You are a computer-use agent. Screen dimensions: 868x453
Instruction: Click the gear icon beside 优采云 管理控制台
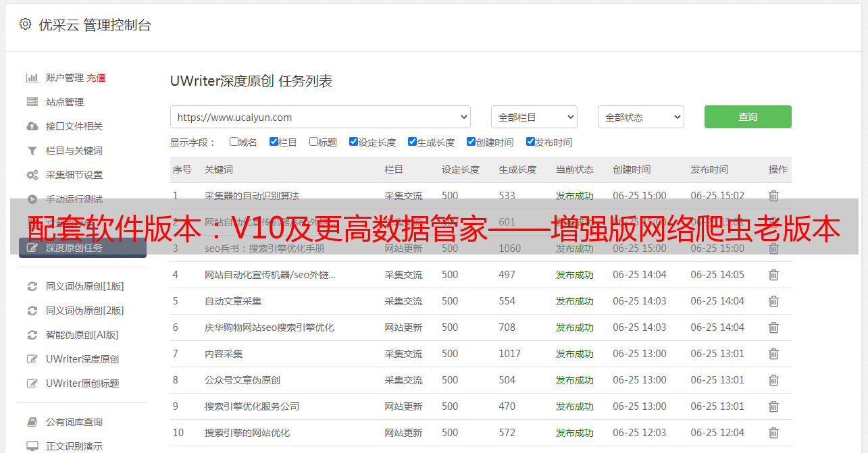[x=25, y=24]
